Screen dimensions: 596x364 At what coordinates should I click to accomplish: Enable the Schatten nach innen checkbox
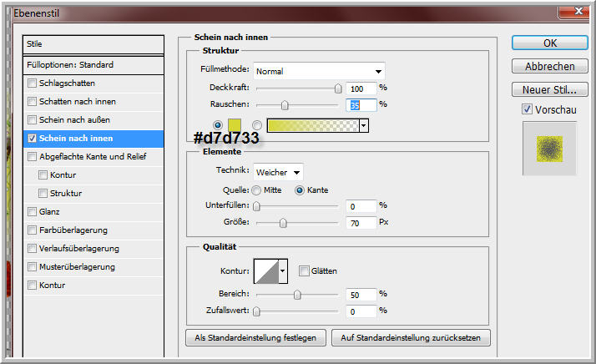33,101
